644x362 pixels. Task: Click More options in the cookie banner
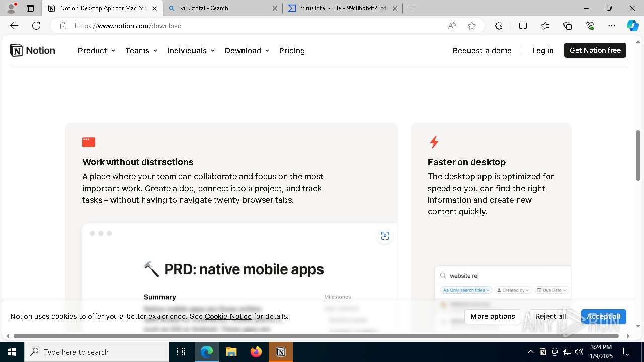pos(493,316)
